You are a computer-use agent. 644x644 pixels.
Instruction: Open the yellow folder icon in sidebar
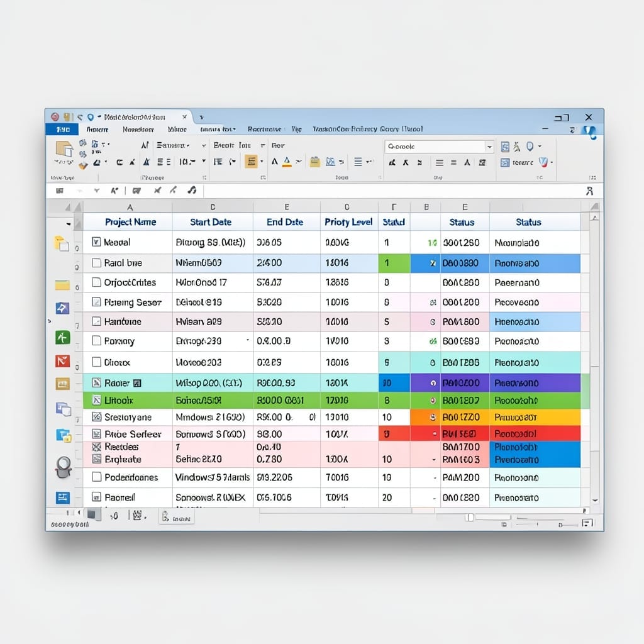point(62,285)
